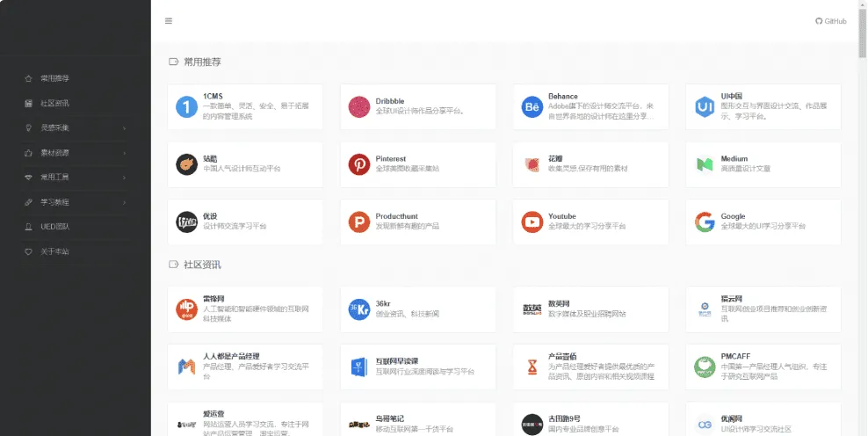
Task: Expand the 常用工具 submenu arrow
Action: point(124,178)
